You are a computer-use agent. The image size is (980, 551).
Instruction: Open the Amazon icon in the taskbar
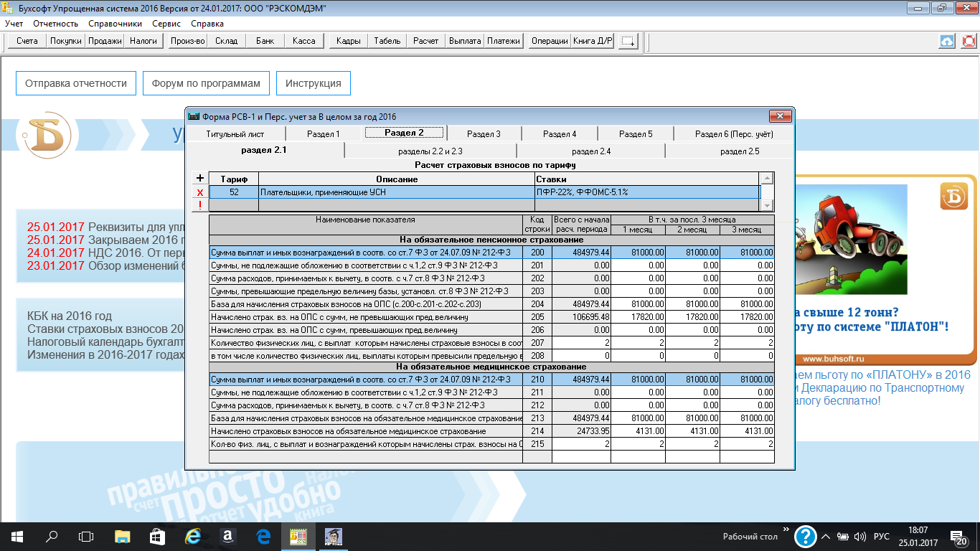[227, 536]
